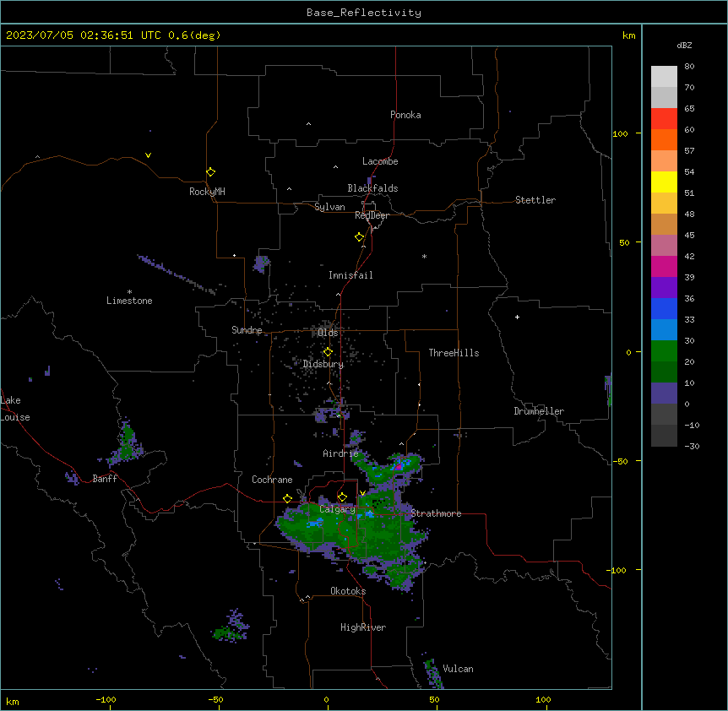Click the RockyMH label
728x711 pixels.
(207, 192)
